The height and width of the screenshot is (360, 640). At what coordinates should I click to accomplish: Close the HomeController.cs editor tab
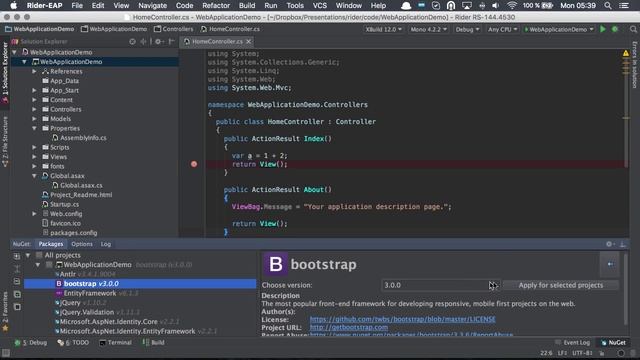249,41
